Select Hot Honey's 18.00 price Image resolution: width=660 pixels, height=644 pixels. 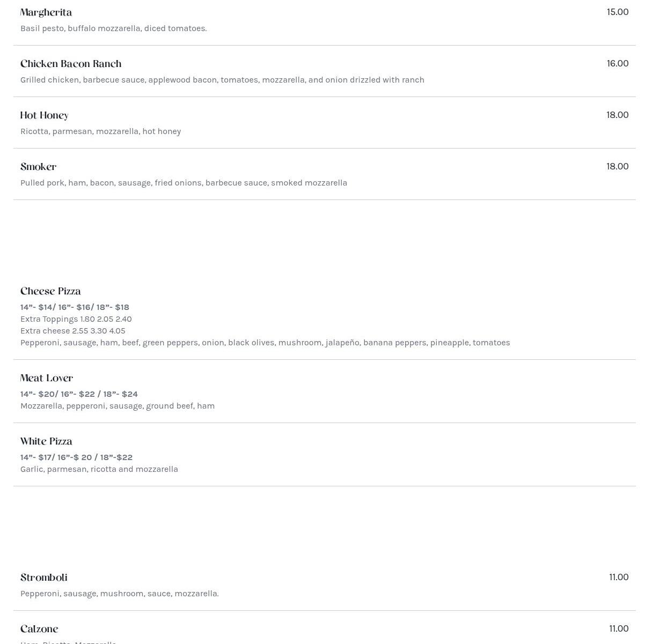click(x=618, y=115)
